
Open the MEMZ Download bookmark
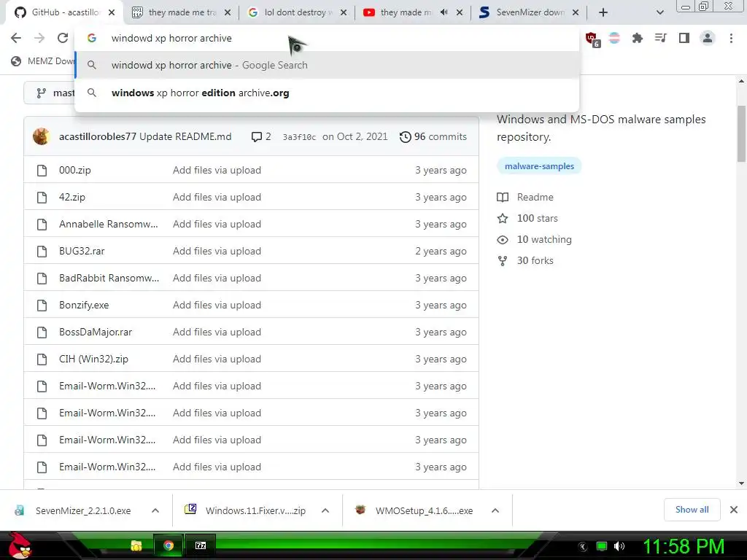(x=43, y=61)
